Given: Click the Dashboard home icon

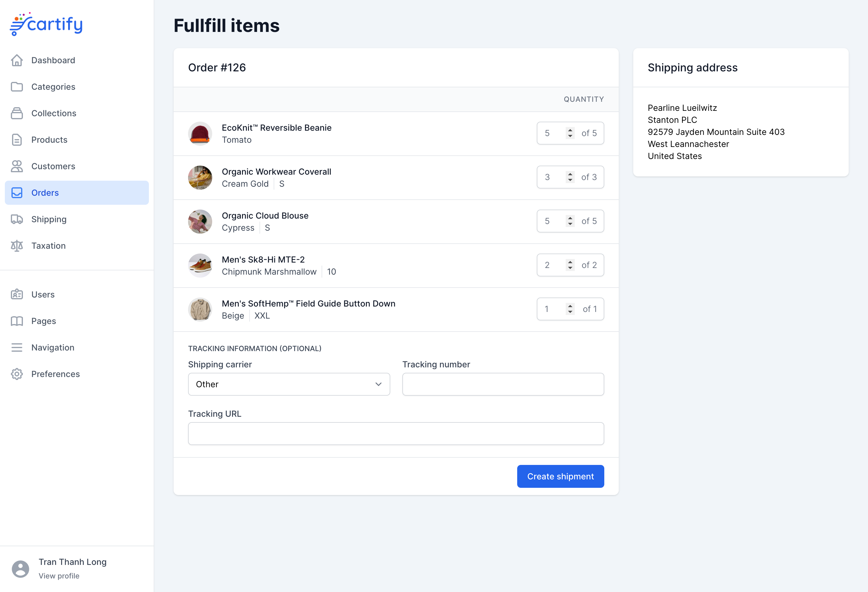Looking at the screenshot, I should click(17, 60).
